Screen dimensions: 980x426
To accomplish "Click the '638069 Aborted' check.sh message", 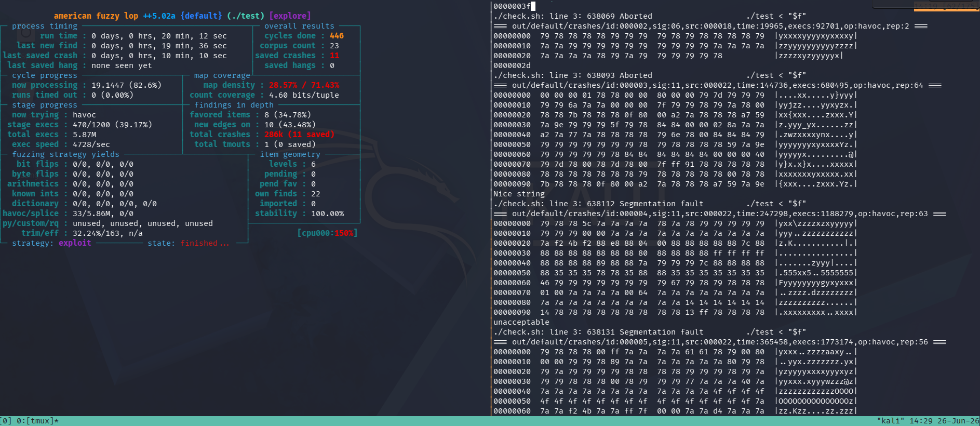I will (x=620, y=16).
